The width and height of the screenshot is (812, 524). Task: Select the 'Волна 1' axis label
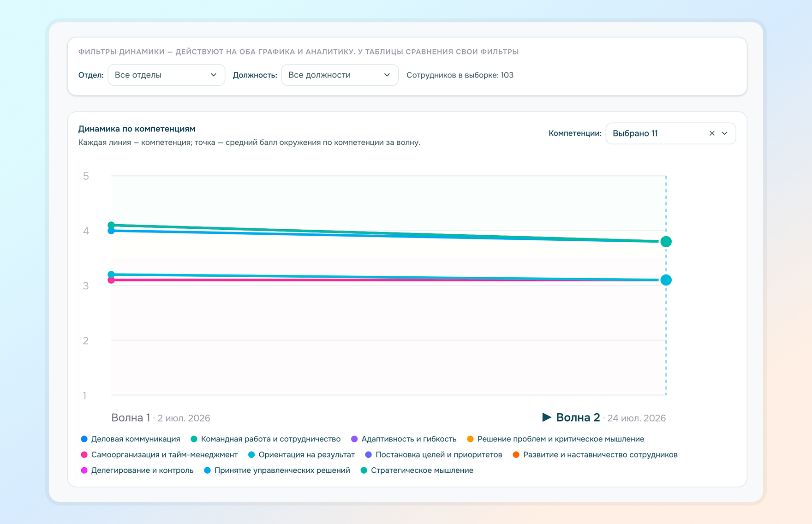131,417
